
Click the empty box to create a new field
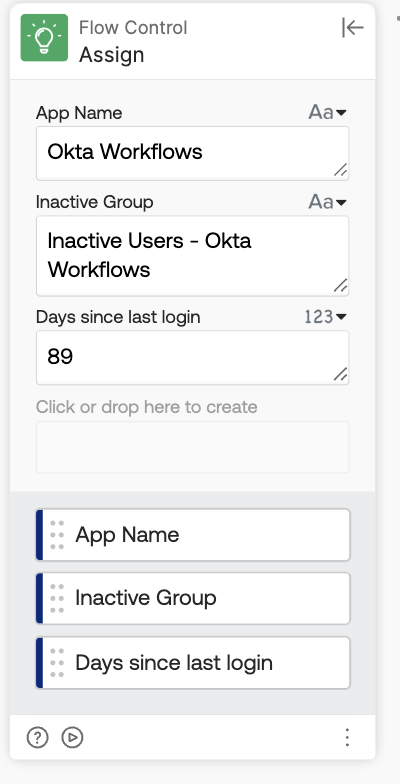click(192, 447)
